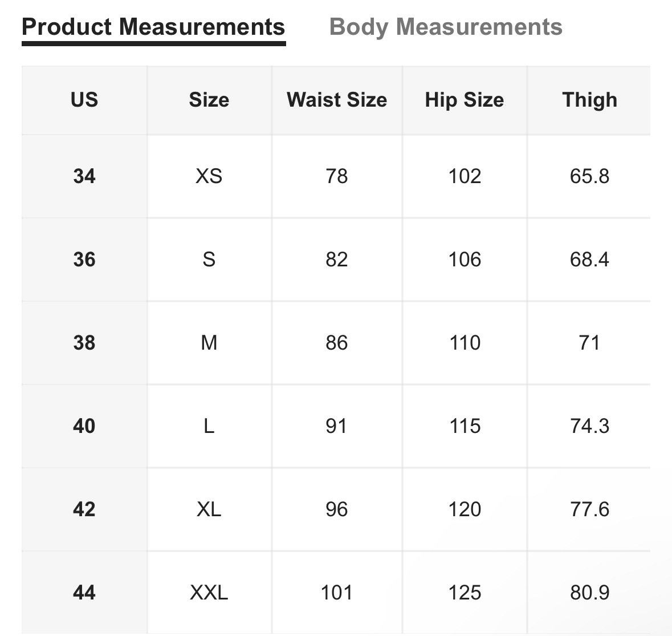Click the hip value 115 cell
The image size is (672, 636).
pyautogui.click(x=465, y=426)
